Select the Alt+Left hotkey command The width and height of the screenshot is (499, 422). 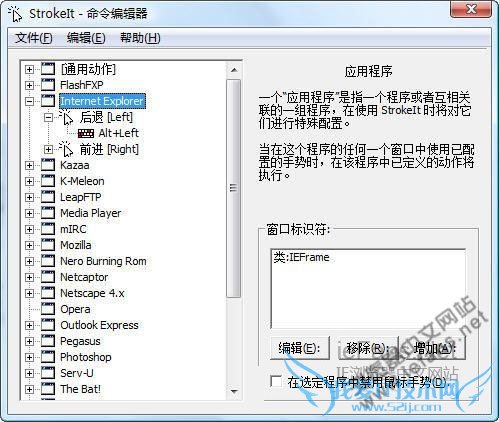118,133
